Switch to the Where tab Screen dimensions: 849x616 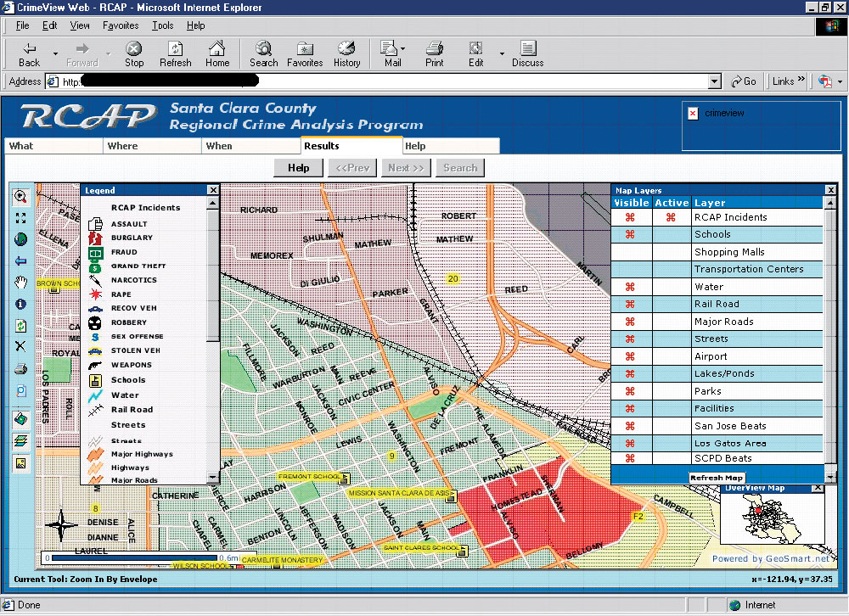[152, 146]
